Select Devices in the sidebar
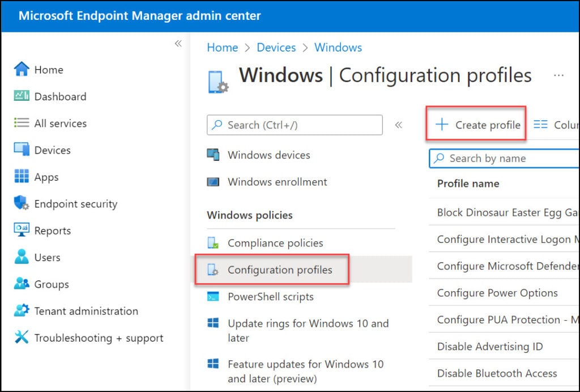Image resolution: width=580 pixels, height=392 pixels. (x=53, y=150)
